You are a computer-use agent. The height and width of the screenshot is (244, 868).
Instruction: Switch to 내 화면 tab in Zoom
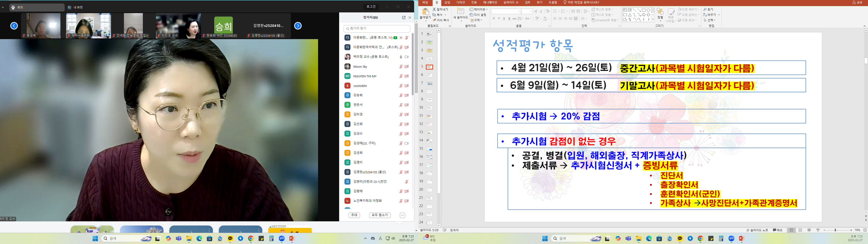pos(75,7)
